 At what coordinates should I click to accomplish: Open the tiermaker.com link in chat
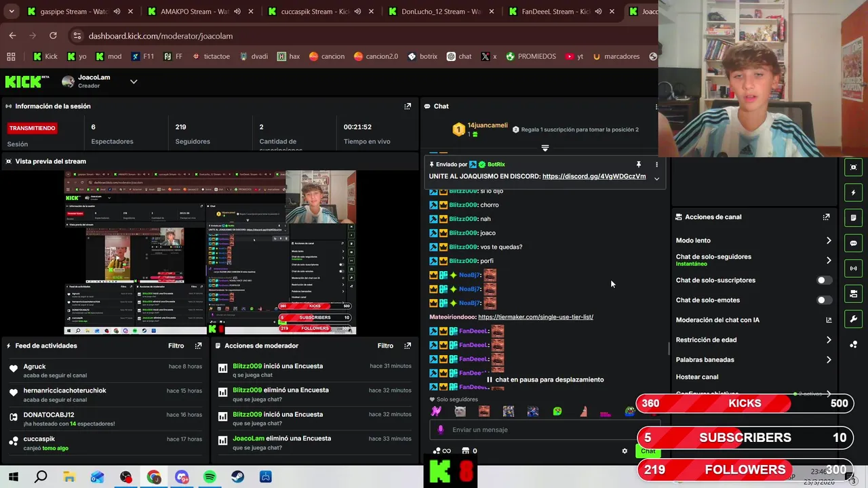pos(536,317)
